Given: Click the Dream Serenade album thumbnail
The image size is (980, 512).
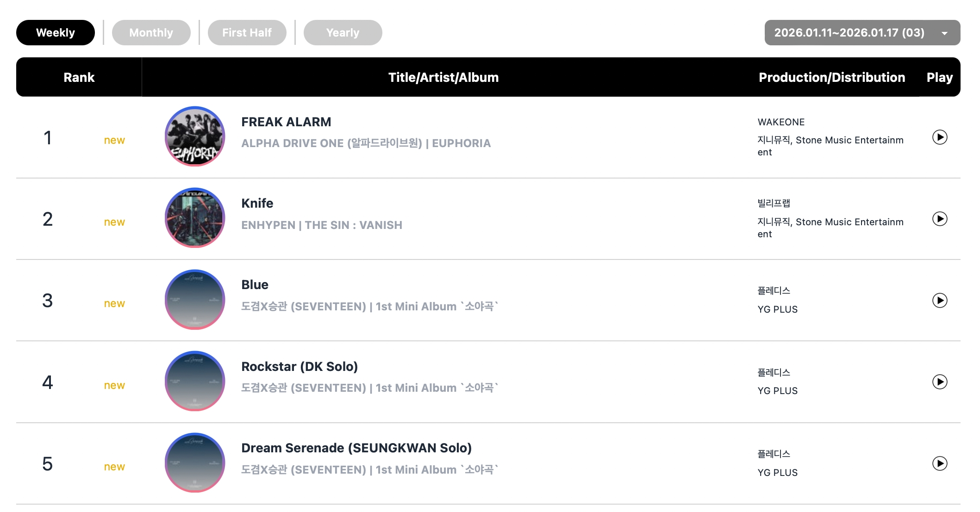Looking at the screenshot, I should [195, 463].
